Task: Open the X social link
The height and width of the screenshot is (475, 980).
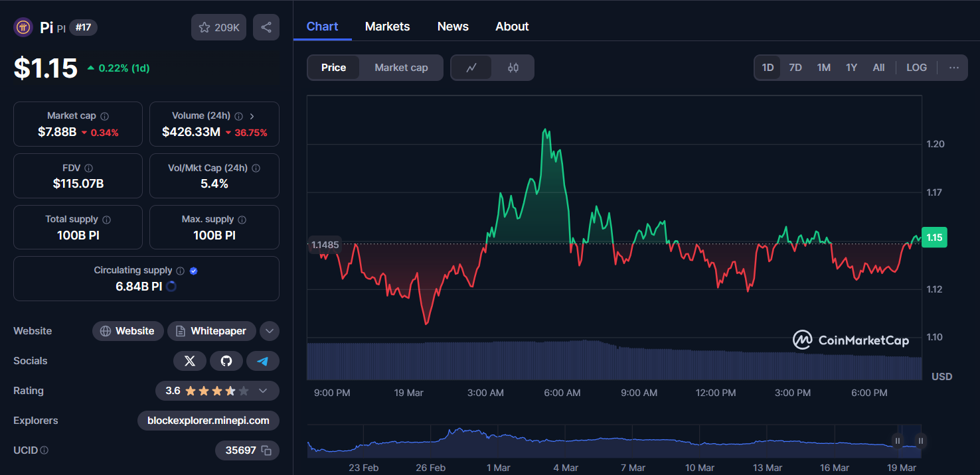Action: tap(190, 361)
